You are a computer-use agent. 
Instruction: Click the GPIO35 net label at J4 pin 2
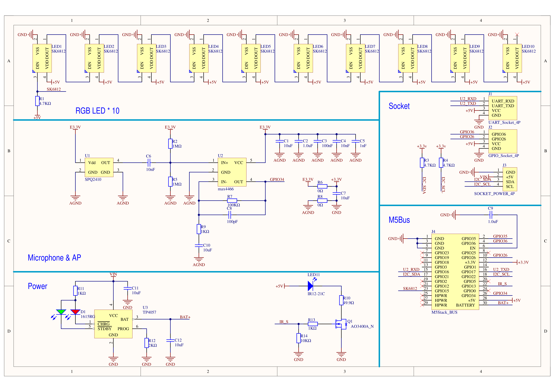(x=500, y=236)
